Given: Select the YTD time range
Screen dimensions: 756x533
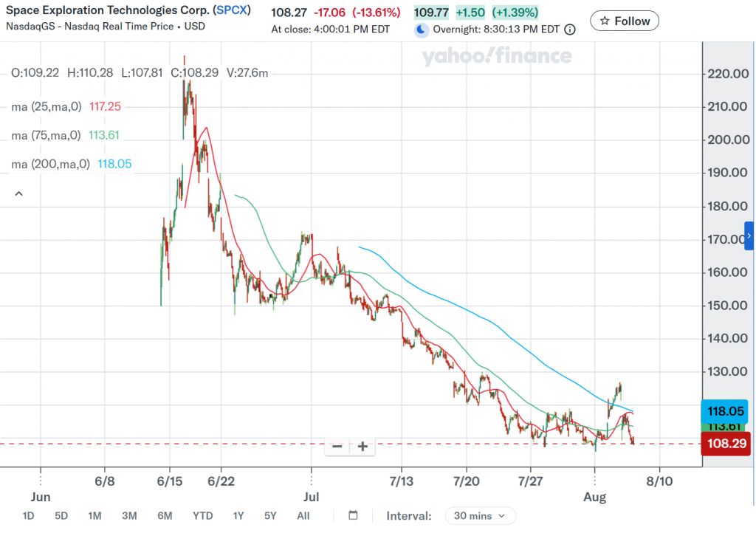Looking at the screenshot, I should 202,515.
